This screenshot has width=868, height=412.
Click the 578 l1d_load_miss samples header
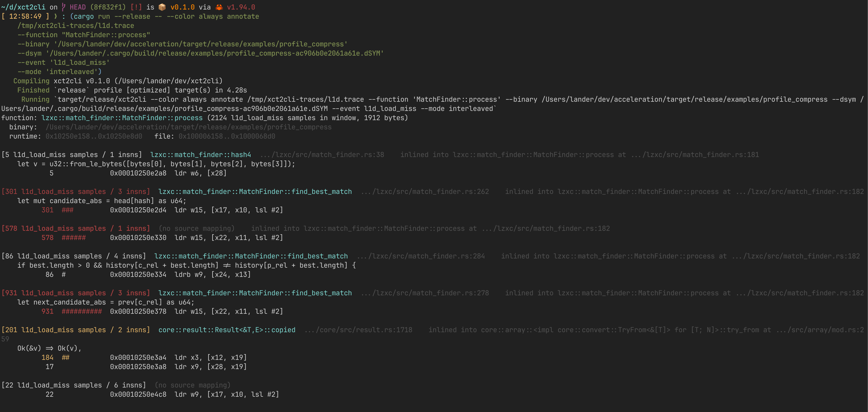[76, 228]
